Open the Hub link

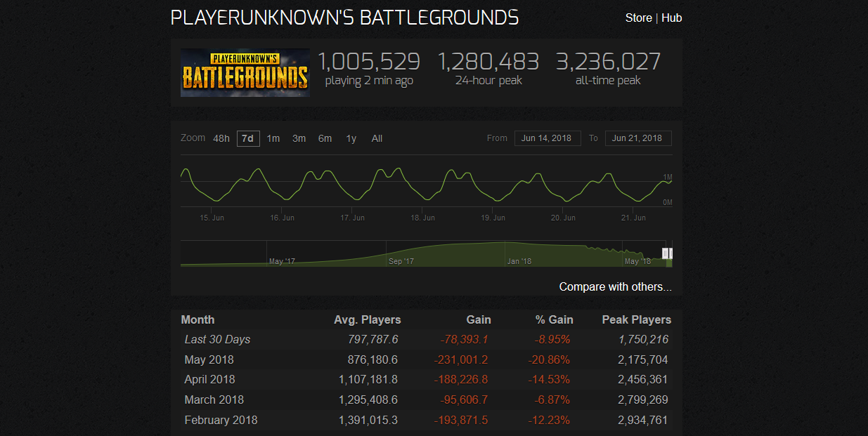pyautogui.click(x=671, y=18)
